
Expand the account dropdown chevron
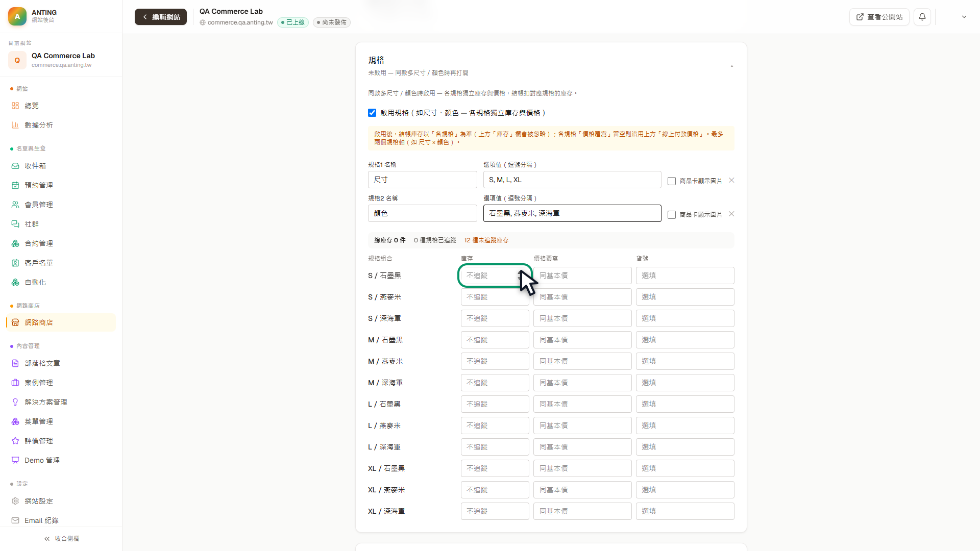click(x=964, y=17)
